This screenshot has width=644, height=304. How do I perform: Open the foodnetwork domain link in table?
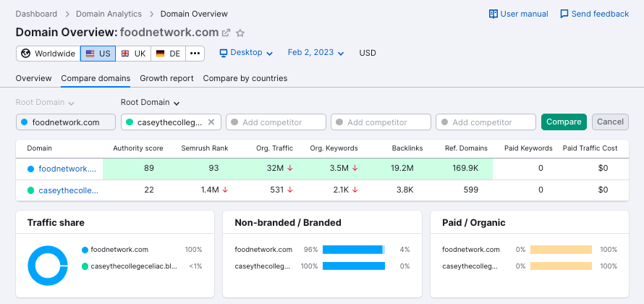67,169
